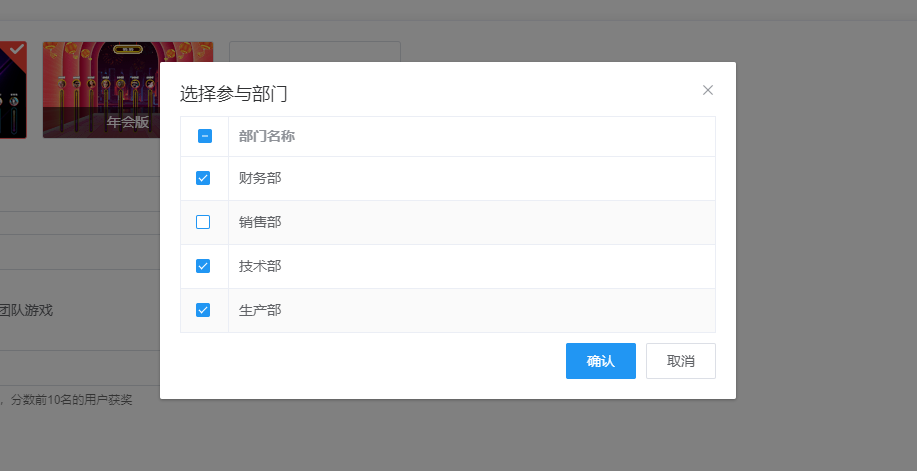
Task: Click the 团队游戏 label in the background
Action: 26,310
